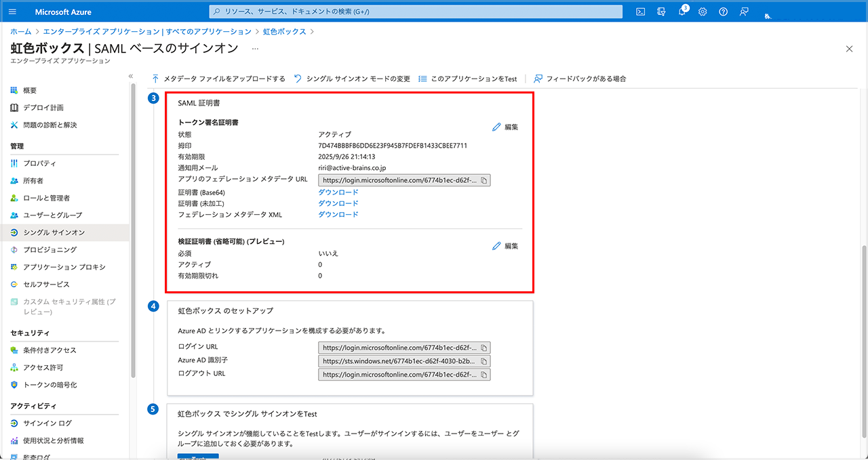Copy the ログアウト URL value
Screen dimensions: 868x460
pos(484,374)
